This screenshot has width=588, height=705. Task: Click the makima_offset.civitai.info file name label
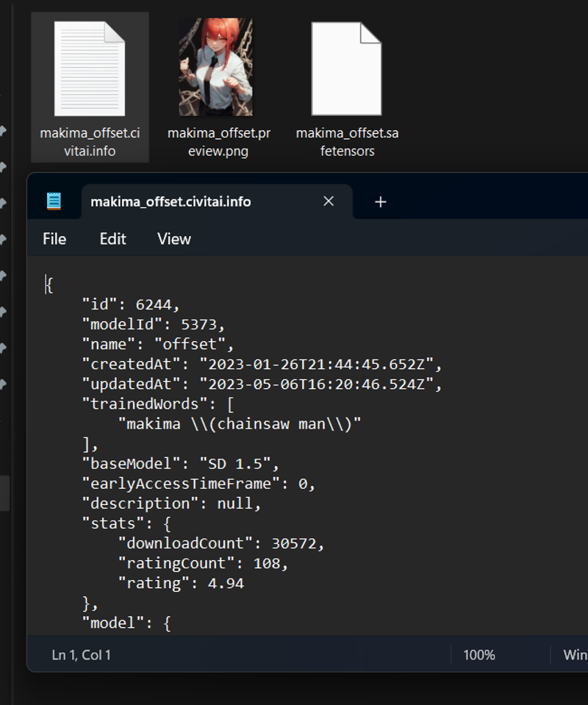pos(90,142)
